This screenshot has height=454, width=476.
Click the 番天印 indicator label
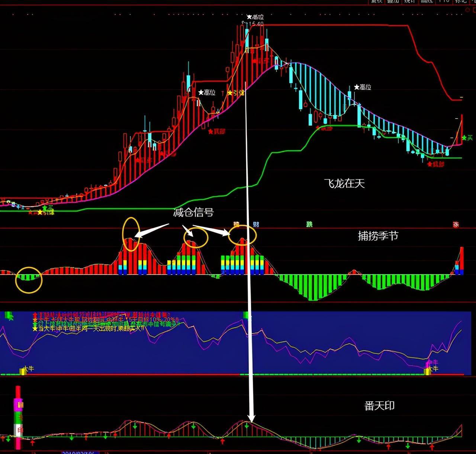[x=380, y=406]
